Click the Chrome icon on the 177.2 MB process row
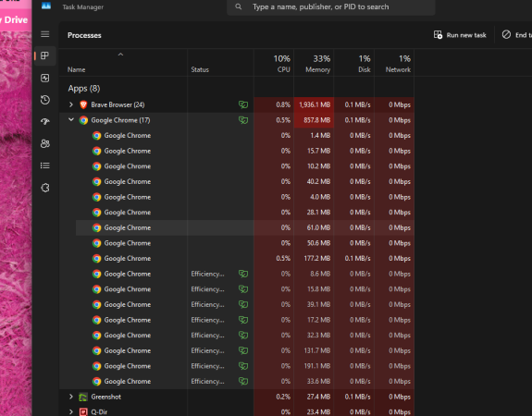532x416 pixels. point(97,258)
